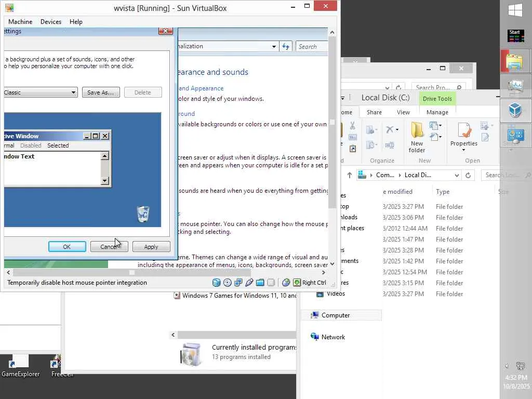Image resolution: width=532 pixels, height=399 pixels.
Task: Click chevron before Local Di... in breadcrumb
Action: (x=400, y=175)
